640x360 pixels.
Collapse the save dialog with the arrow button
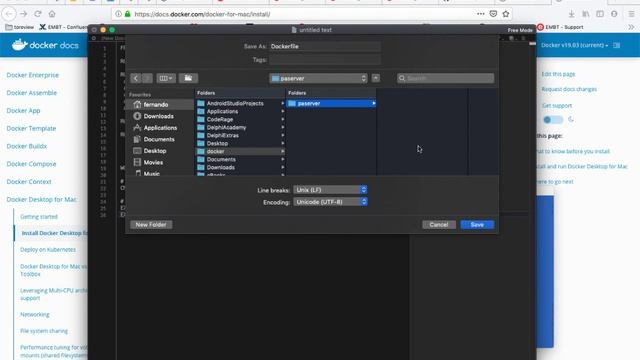click(x=376, y=78)
